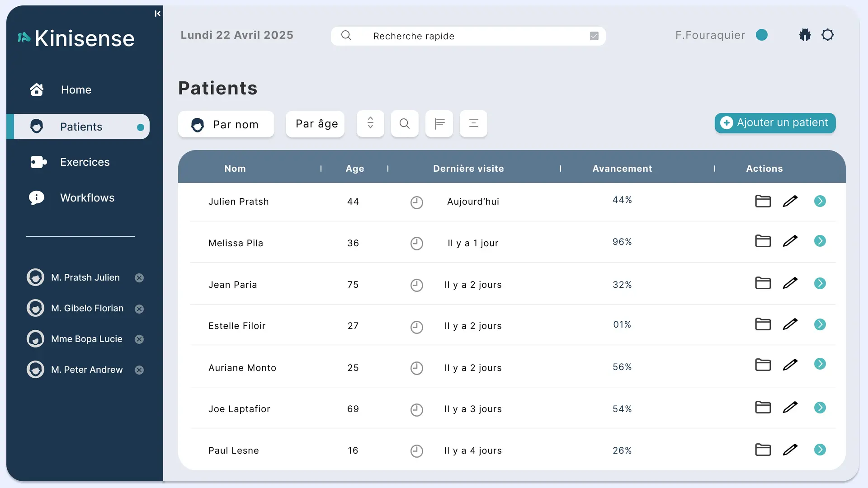
Task: Expand Estelle Filoir's row with the arrow
Action: (x=820, y=324)
